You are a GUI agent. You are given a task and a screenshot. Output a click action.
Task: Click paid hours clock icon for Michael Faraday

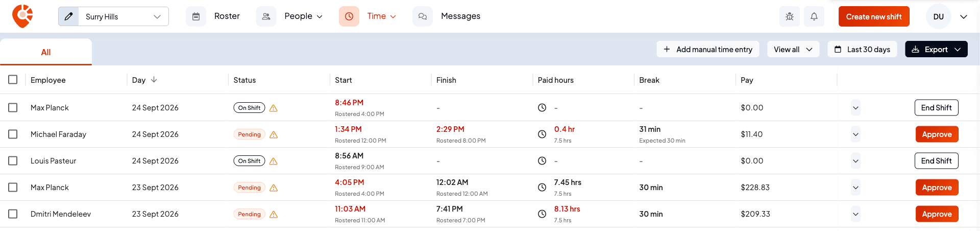[542, 134]
